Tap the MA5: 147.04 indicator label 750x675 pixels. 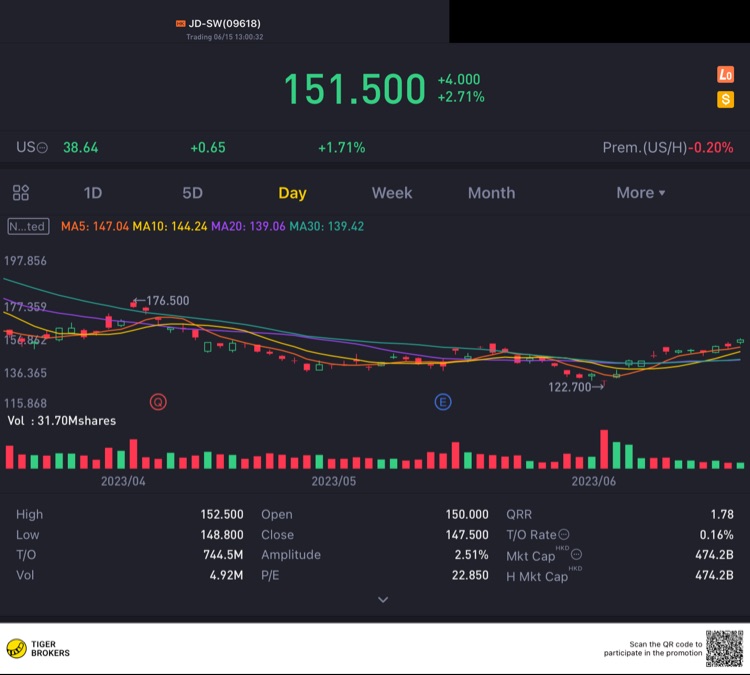pyautogui.click(x=95, y=226)
